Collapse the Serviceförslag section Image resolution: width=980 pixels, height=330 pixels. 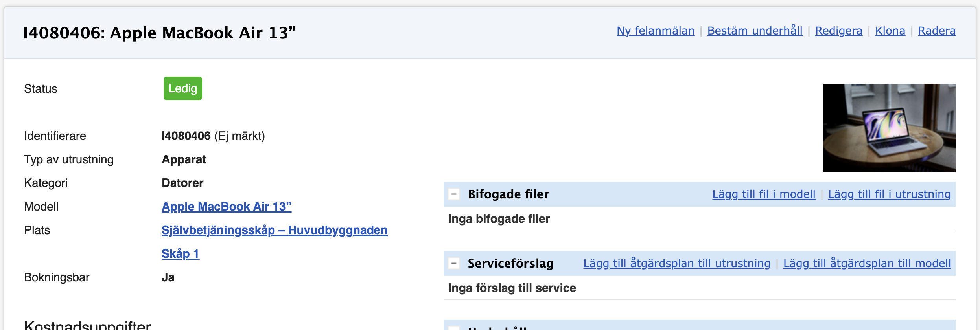(x=454, y=263)
